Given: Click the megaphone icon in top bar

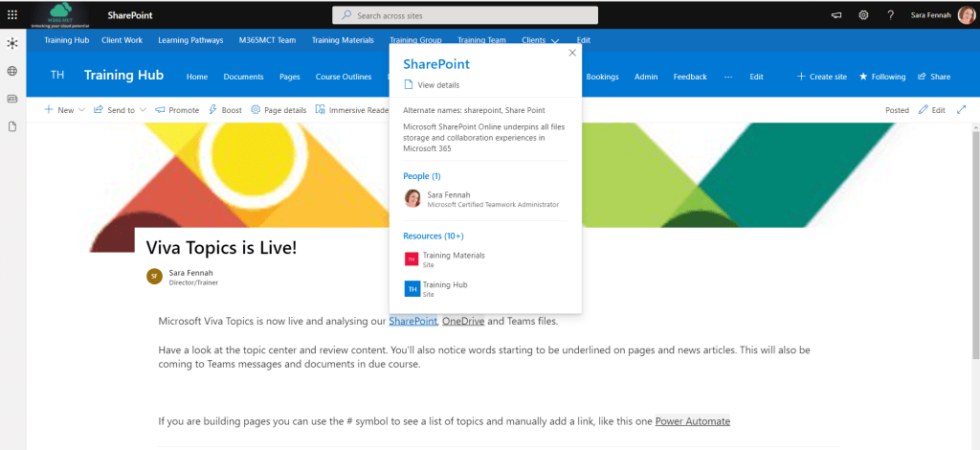Looking at the screenshot, I should pos(836,15).
